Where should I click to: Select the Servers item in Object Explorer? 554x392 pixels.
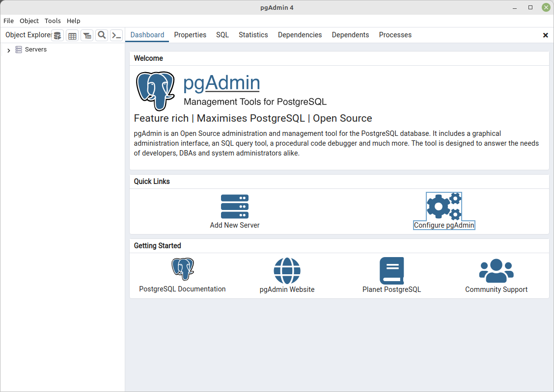(35, 49)
